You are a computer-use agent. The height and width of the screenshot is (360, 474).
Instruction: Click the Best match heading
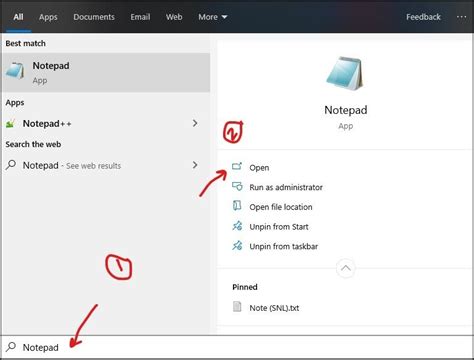click(25, 43)
